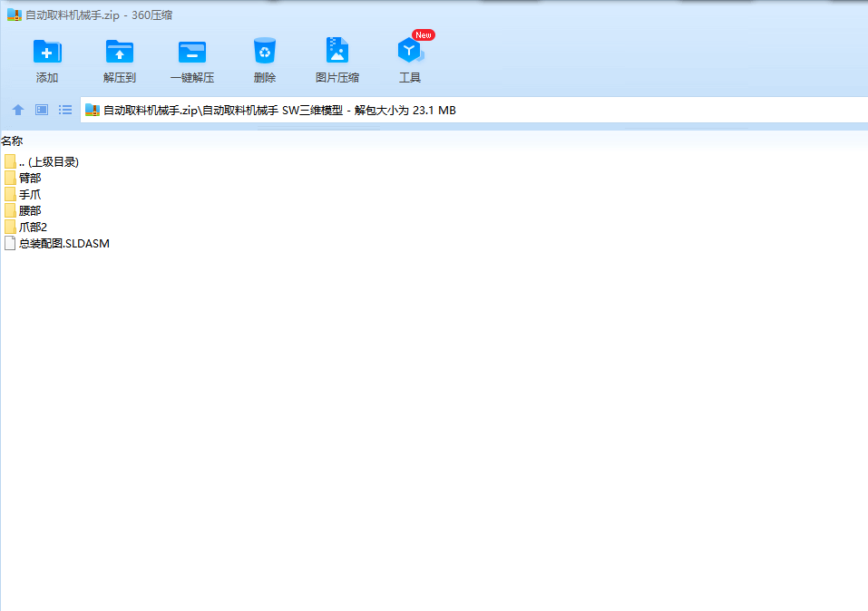
Task: Click the folder icon beside 臂部
Action: pyautogui.click(x=10, y=178)
